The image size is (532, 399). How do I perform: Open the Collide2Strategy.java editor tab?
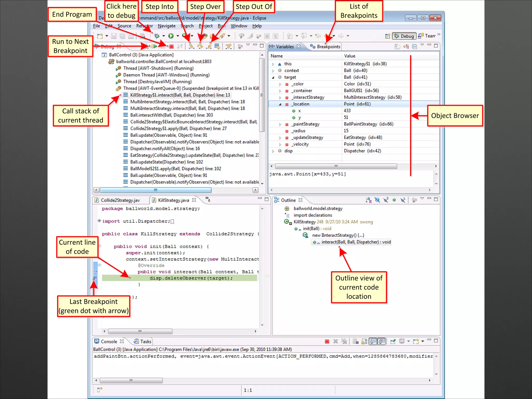click(120, 200)
